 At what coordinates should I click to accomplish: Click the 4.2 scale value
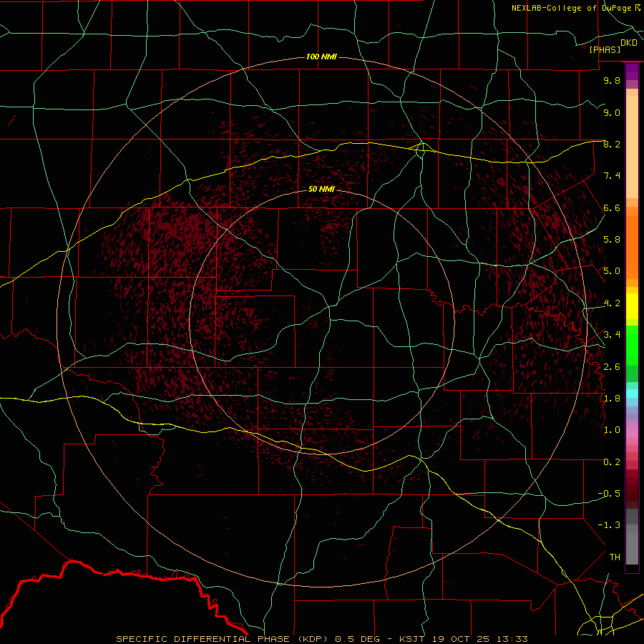(612, 303)
